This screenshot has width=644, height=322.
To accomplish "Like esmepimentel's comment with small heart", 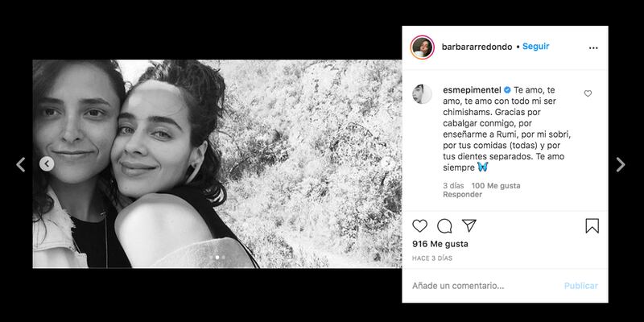I will coord(588,93).
